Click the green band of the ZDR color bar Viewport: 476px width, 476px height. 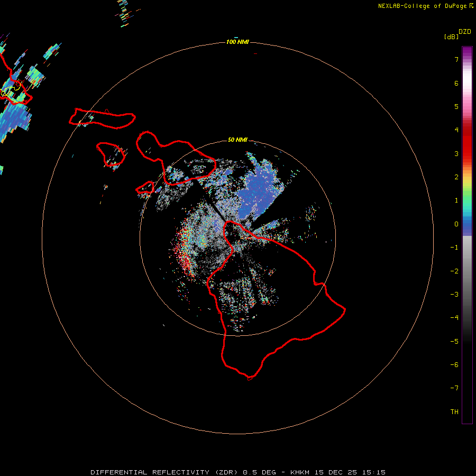pyautogui.click(x=467, y=199)
